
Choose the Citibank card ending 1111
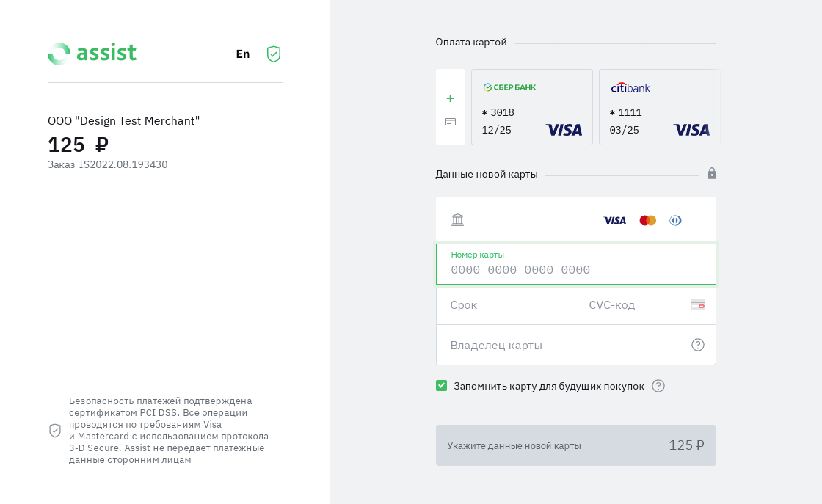[x=659, y=107]
